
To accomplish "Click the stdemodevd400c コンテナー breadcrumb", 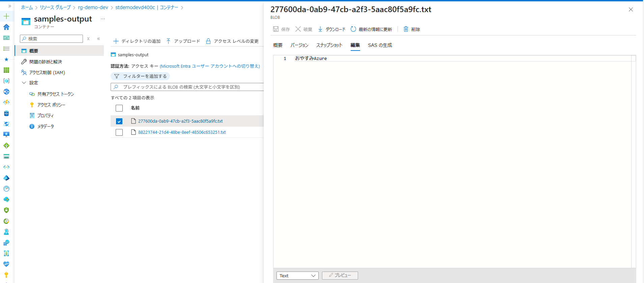I will (147, 7).
